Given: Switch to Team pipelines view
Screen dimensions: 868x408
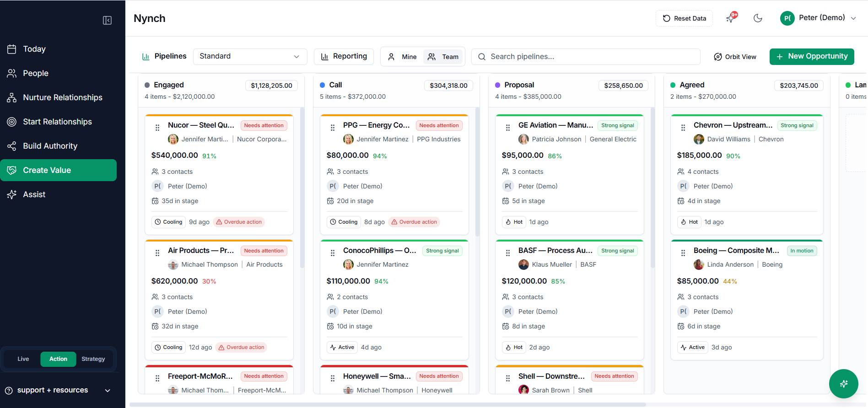Looking at the screenshot, I should 443,57.
